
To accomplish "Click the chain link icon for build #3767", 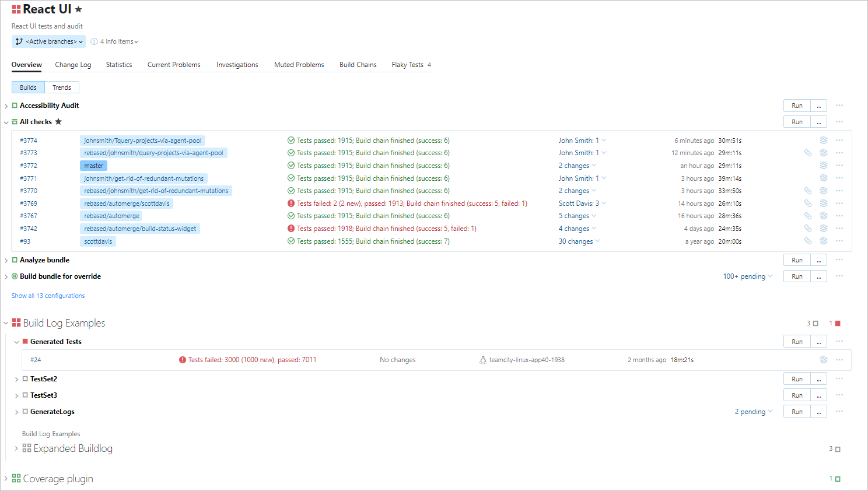I will tap(808, 216).
